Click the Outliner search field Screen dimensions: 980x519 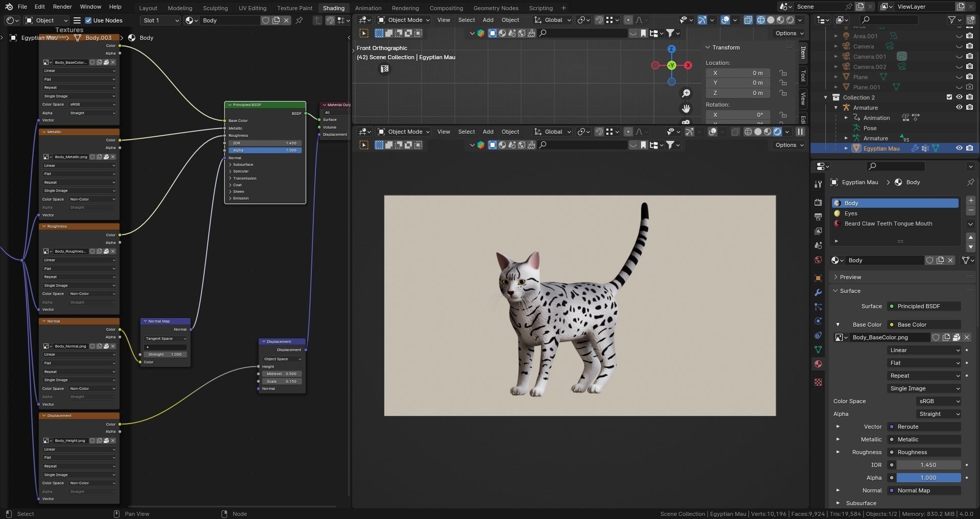tap(889, 20)
